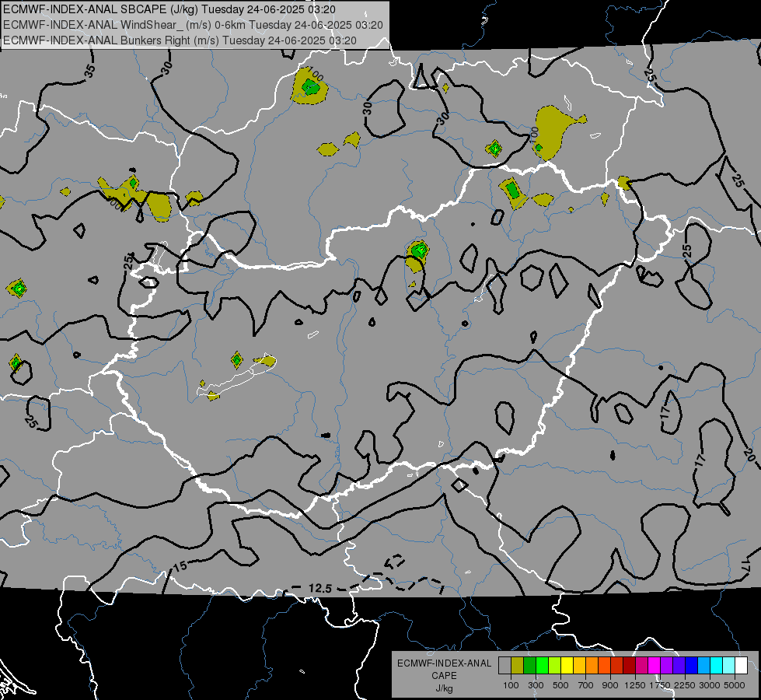The image size is (761, 700).
Task: Click the "ECMWF-INDEX-ANAL" legend title
Action: (445, 663)
